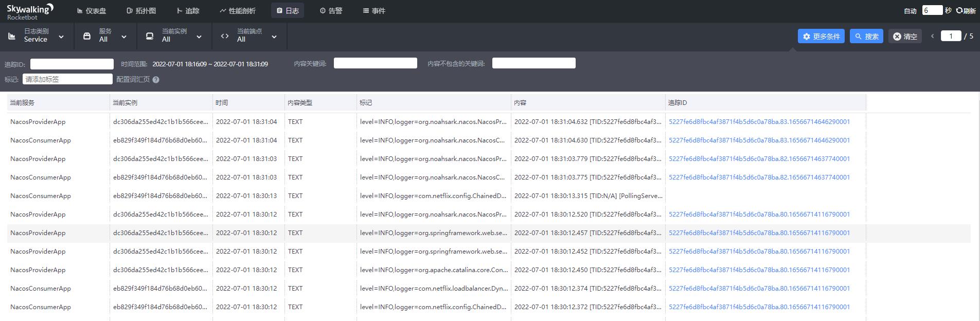Screen dimensions: 980x321
Task: Click the 配置词汇页 help icon
Action: (156, 80)
